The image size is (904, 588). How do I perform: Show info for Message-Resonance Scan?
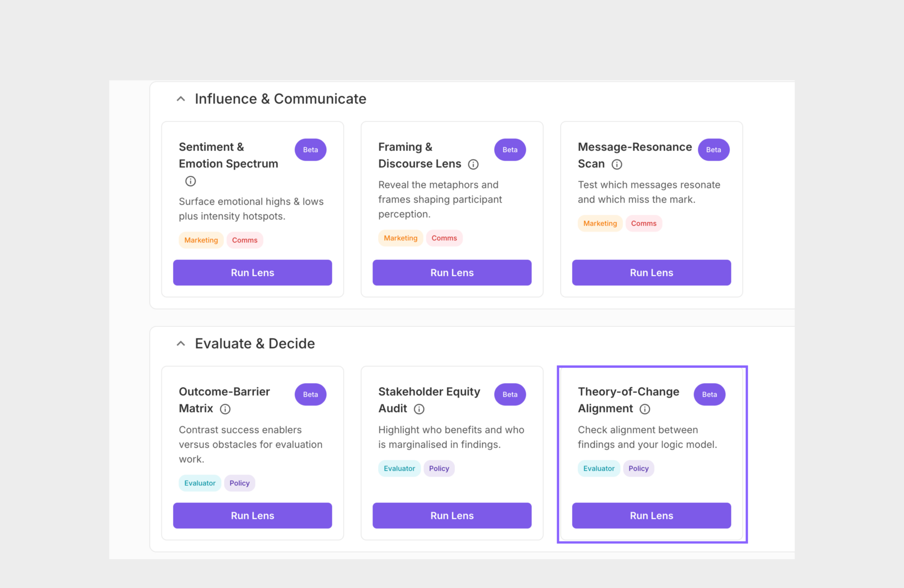(x=617, y=165)
